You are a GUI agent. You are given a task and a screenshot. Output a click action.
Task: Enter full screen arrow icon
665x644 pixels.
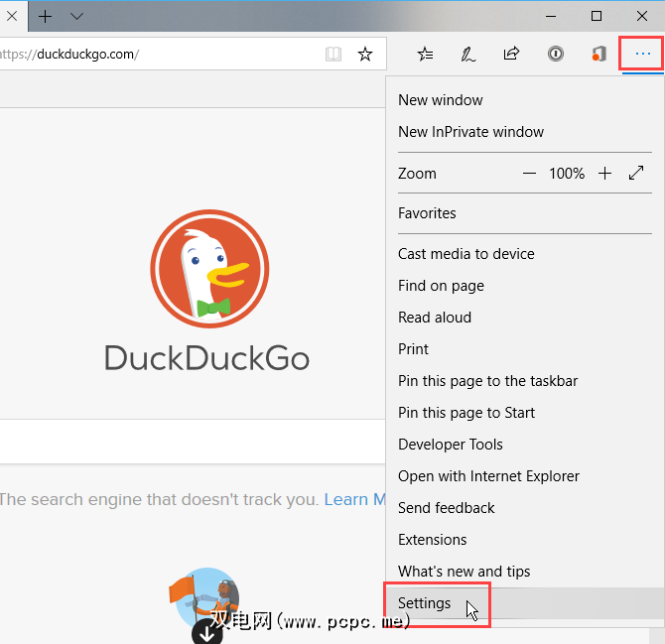coord(636,173)
